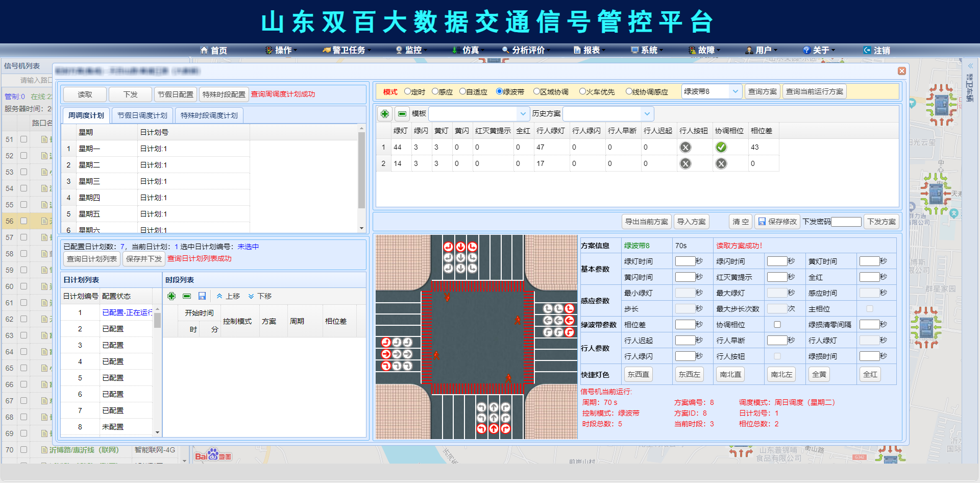The height and width of the screenshot is (483, 980).
Task: Click the 查询当前运行方案 button
Action: 814,91
